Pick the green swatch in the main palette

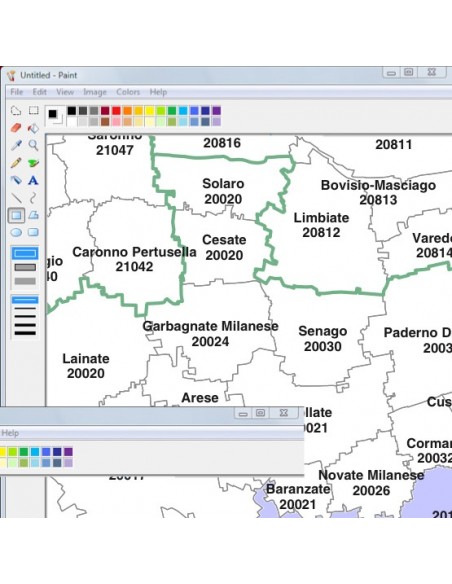click(x=172, y=111)
